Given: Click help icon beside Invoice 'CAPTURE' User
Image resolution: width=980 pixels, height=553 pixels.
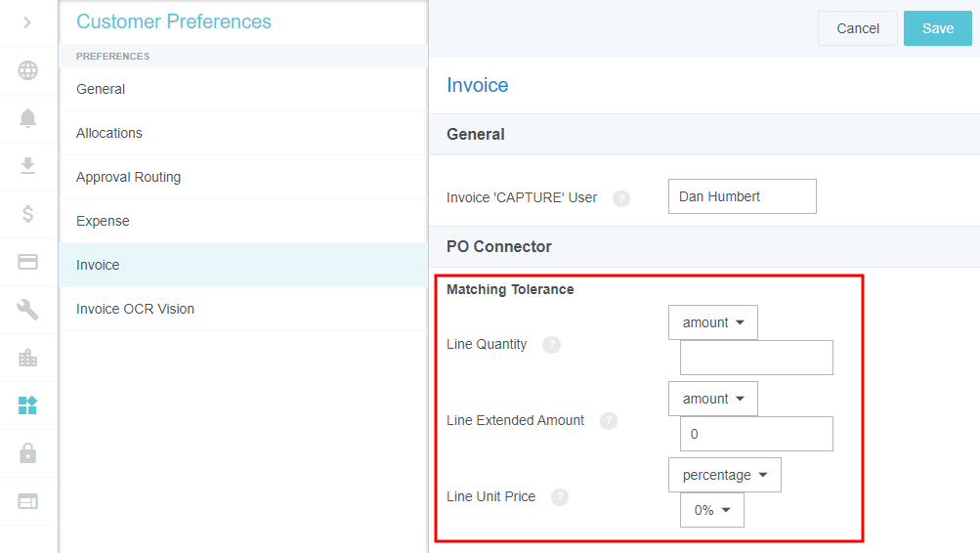Looking at the screenshot, I should (x=621, y=198).
